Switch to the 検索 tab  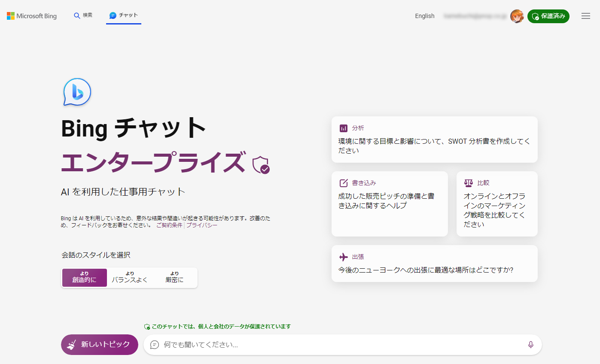(x=83, y=15)
